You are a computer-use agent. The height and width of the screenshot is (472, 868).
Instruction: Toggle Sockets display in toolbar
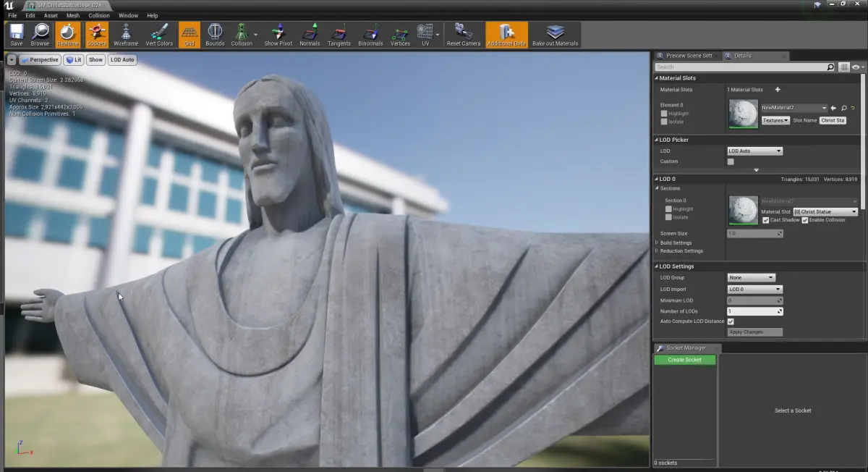point(96,35)
